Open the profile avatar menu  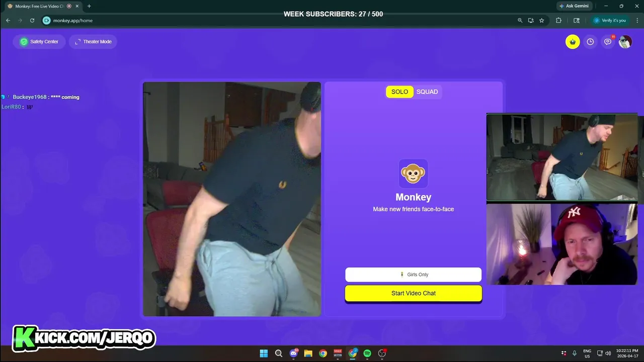625,42
